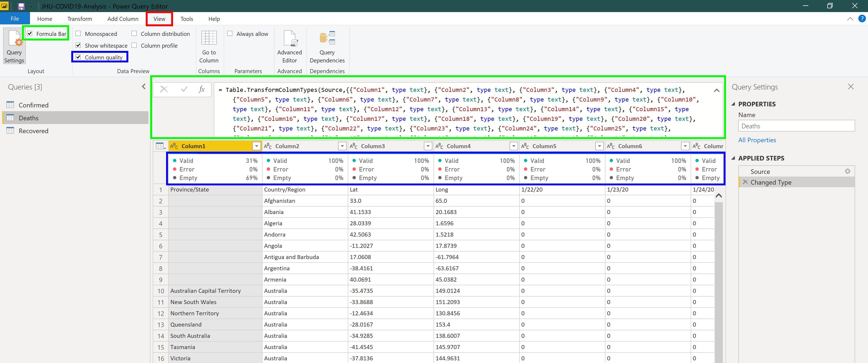Viewport: 868px width, 363px height.
Task: Click the table icon at grid corner
Action: click(x=160, y=146)
